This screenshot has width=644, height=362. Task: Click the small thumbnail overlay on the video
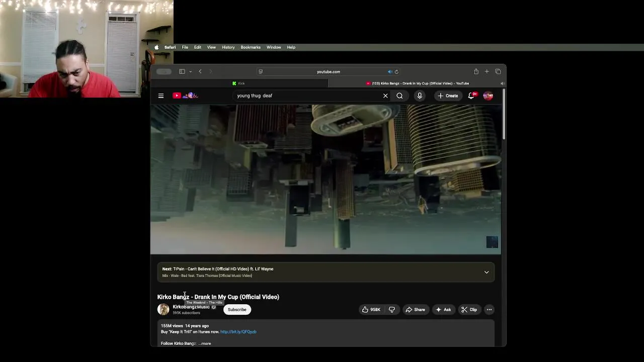click(492, 242)
